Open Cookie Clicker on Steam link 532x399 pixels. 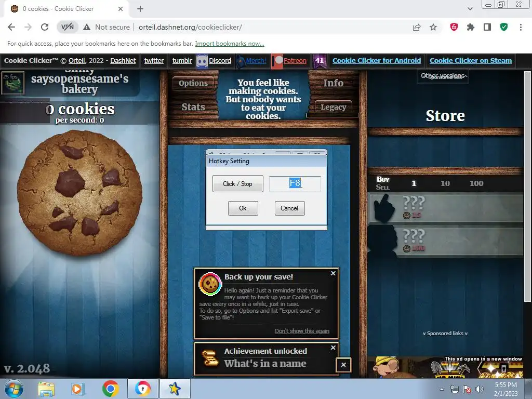[471, 60]
